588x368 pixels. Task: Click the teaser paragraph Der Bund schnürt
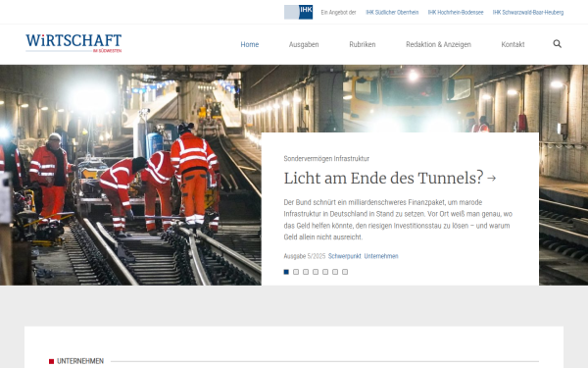pyautogui.click(x=398, y=220)
